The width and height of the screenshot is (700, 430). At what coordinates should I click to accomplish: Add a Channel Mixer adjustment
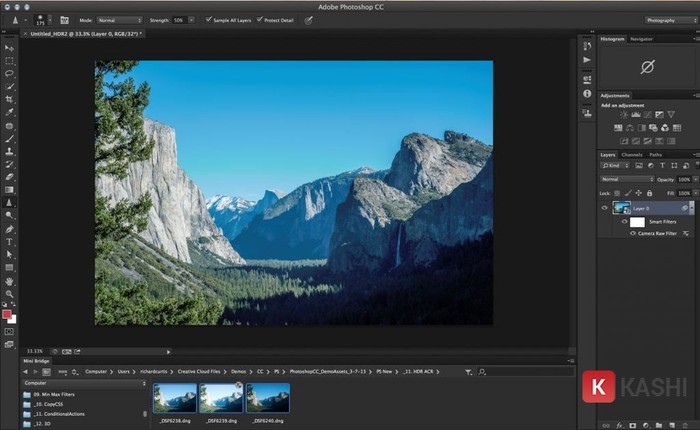point(665,128)
